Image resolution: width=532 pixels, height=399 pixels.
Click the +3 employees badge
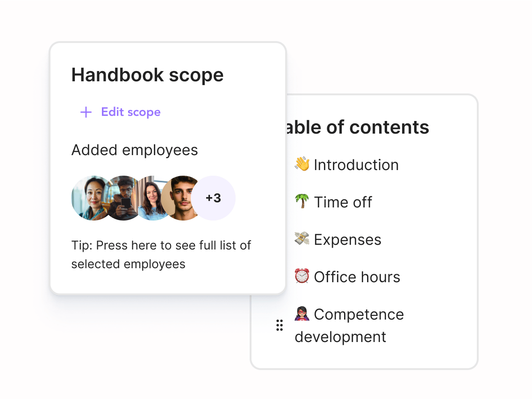click(x=215, y=198)
